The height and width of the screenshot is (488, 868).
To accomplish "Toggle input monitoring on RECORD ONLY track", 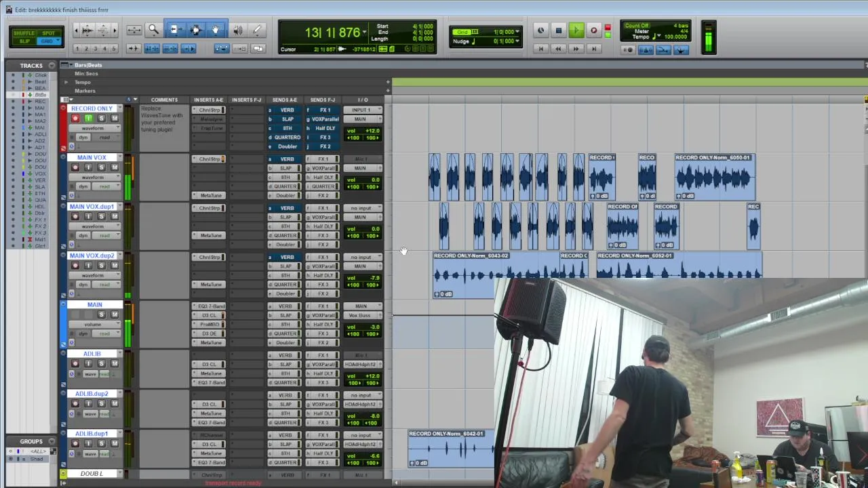I will click(x=88, y=119).
